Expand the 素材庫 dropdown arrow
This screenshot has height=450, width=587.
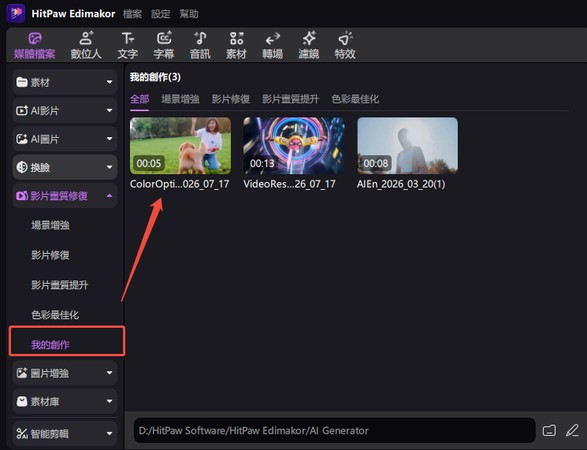tap(109, 401)
